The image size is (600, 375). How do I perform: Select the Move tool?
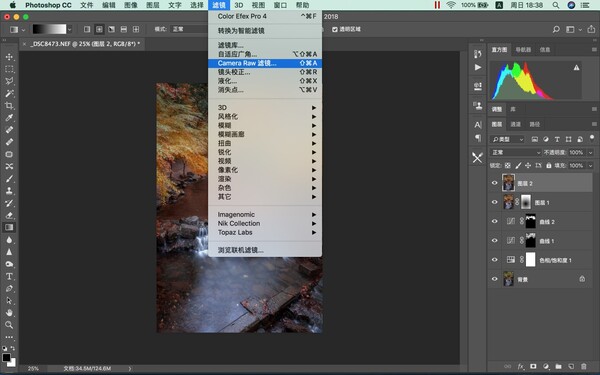pos(9,57)
